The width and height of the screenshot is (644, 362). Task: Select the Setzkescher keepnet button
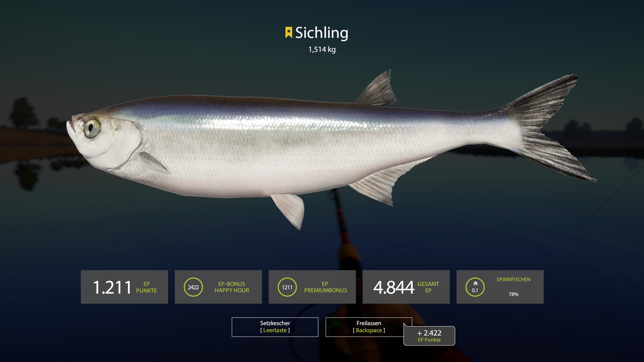tap(275, 327)
